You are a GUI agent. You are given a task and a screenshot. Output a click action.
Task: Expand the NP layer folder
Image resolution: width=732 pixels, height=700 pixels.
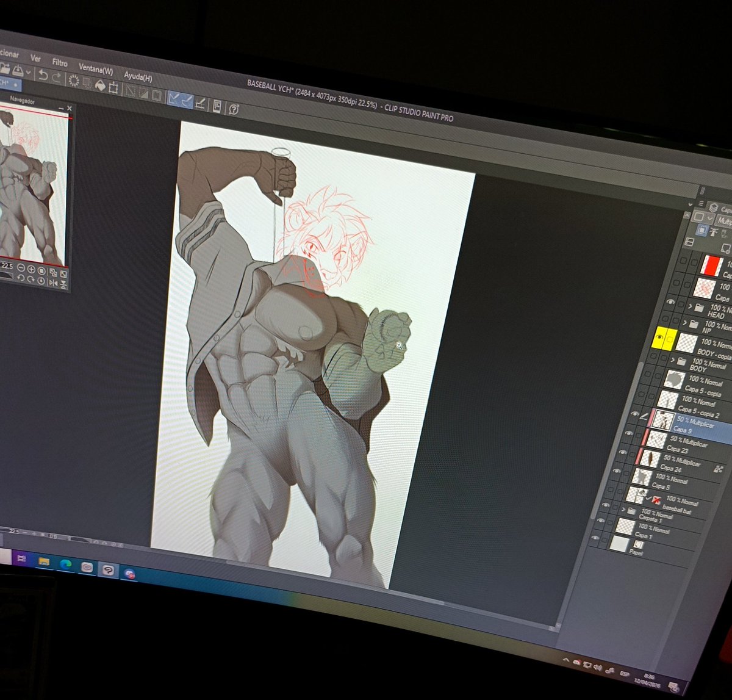coord(685,323)
